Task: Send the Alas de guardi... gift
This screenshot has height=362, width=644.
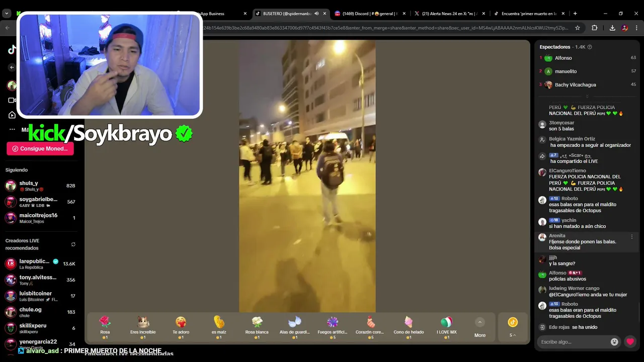Action: pos(295,327)
